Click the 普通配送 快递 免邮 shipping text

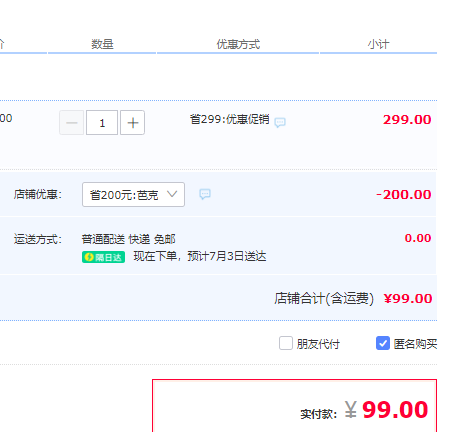[128, 239]
